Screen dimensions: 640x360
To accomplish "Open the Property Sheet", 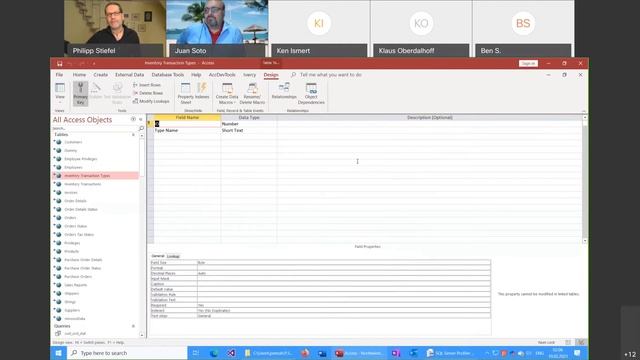I will tap(185, 93).
